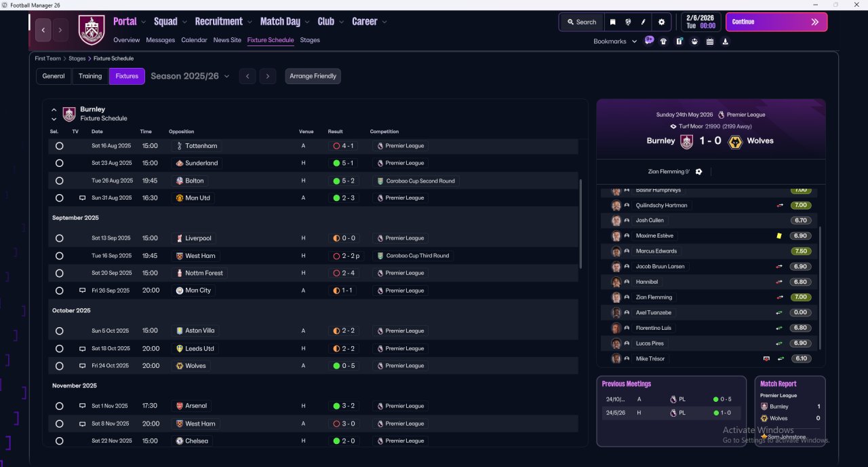Click the Wolves badge in match scoreline

[x=734, y=141]
